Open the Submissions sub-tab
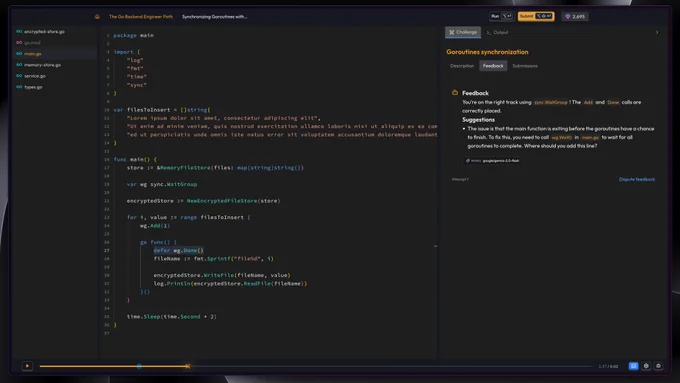 point(525,66)
